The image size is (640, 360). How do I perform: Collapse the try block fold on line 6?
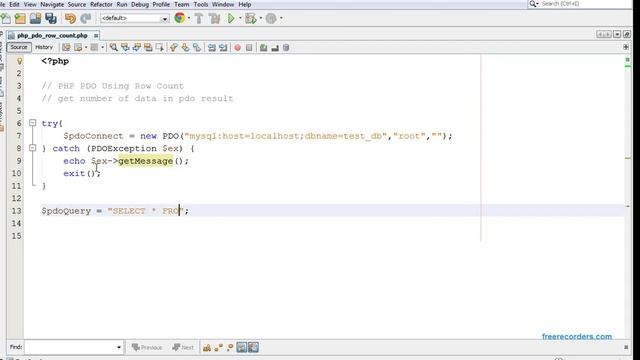coord(33,123)
